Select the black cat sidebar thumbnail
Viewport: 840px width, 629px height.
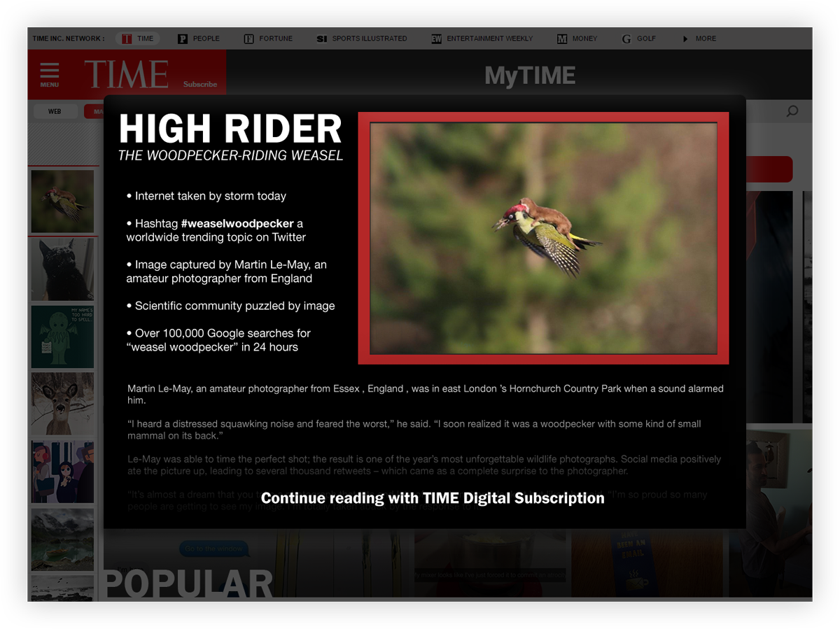pos(62,269)
